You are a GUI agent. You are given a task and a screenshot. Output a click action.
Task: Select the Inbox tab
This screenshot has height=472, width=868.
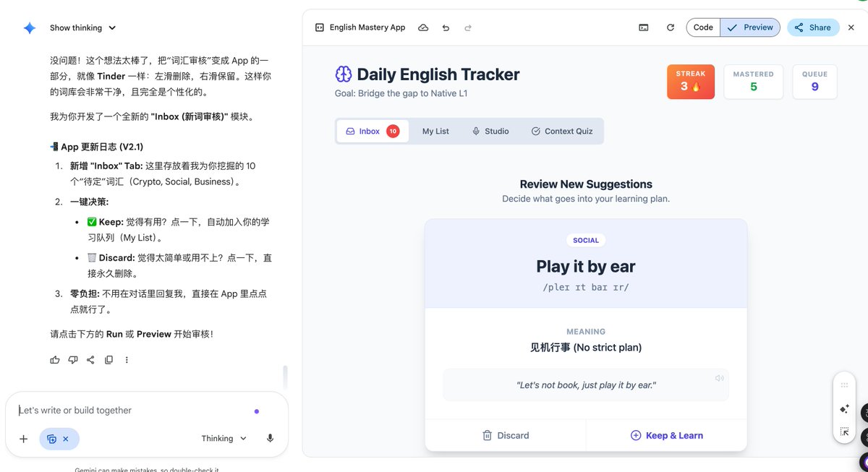[372, 131]
